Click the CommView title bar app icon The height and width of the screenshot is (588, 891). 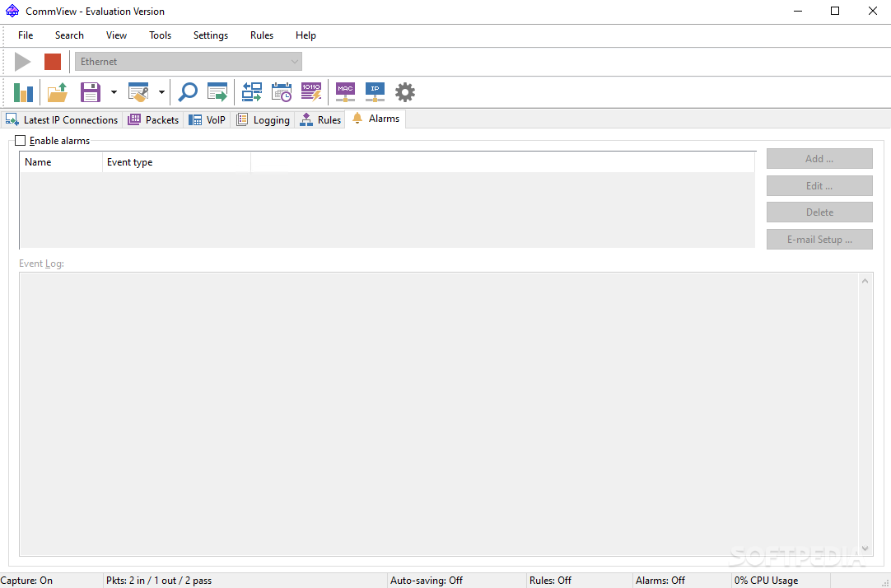click(x=12, y=11)
